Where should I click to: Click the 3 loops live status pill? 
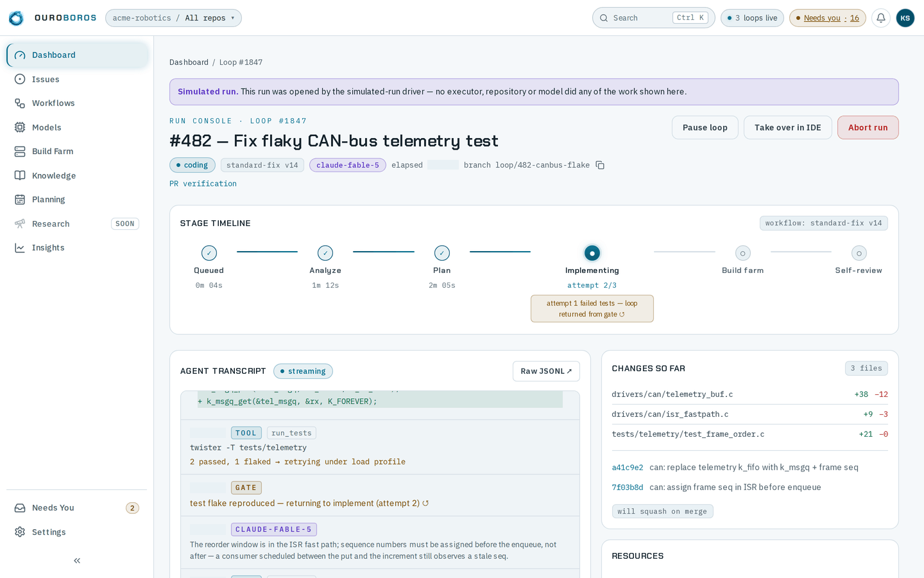(752, 18)
